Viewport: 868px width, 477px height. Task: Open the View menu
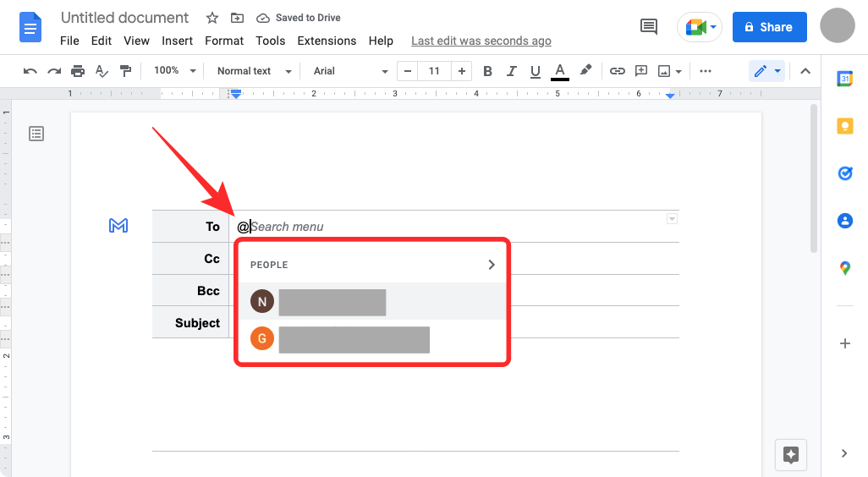click(x=136, y=41)
